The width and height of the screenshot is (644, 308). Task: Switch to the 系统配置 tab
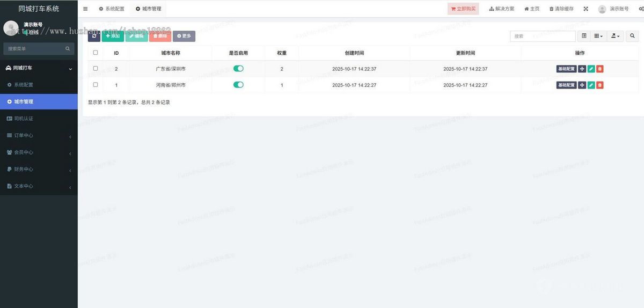coord(112,9)
